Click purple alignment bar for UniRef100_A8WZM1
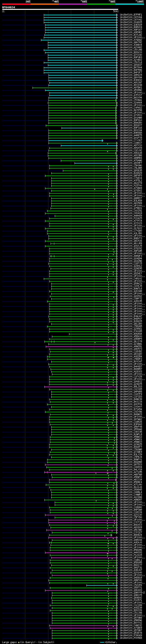Viewport: 146px width, 644px height. tap(81, 347)
